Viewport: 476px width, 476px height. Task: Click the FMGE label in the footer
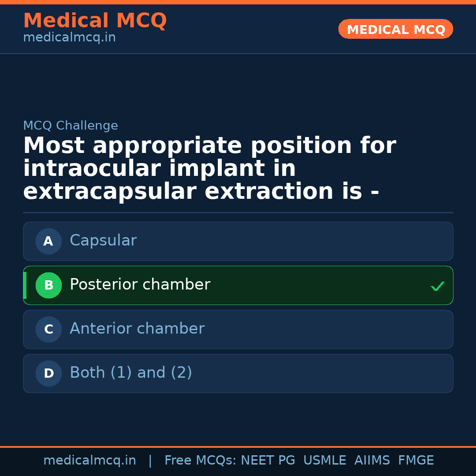[416, 460]
